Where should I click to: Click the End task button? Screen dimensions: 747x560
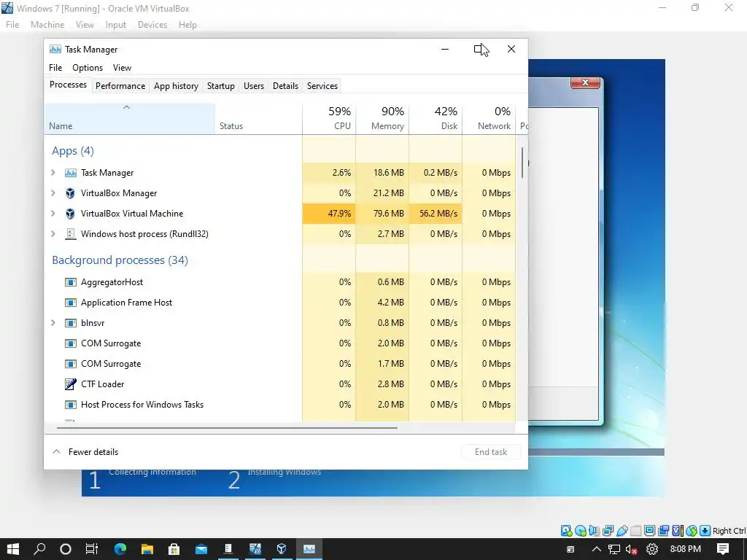(491, 452)
